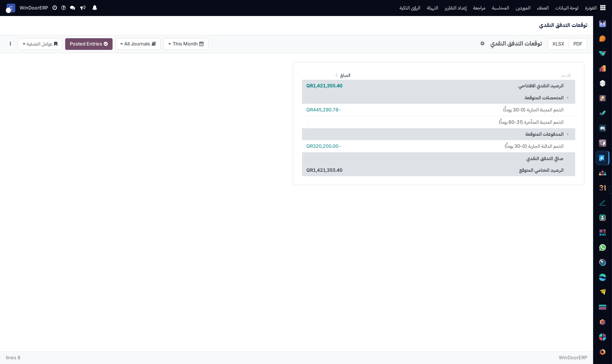612x364 pixels.
Task: Open the All Journals dropdown
Action: 138,44
